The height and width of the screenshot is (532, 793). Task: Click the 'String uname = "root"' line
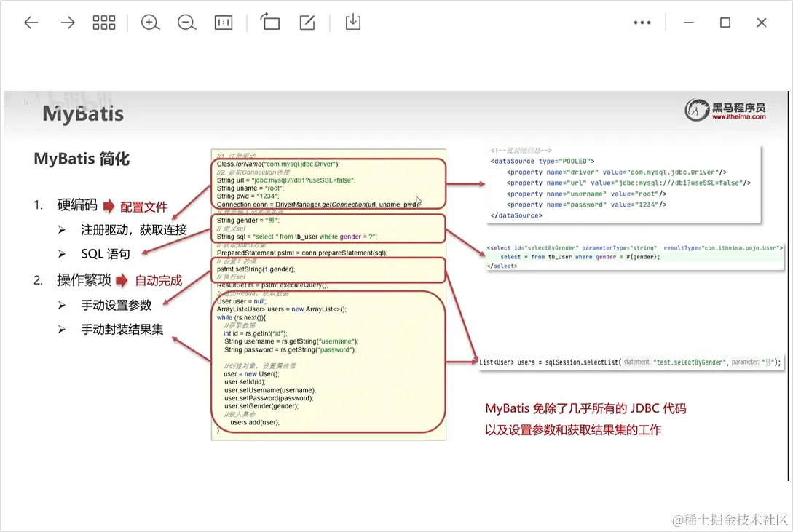pyautogui.click(x=250, y=188)
